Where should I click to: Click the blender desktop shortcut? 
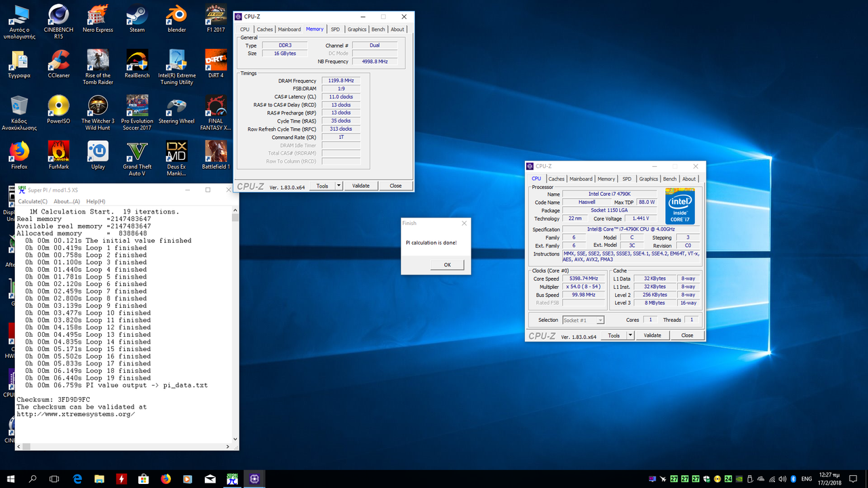click(176, 18)
